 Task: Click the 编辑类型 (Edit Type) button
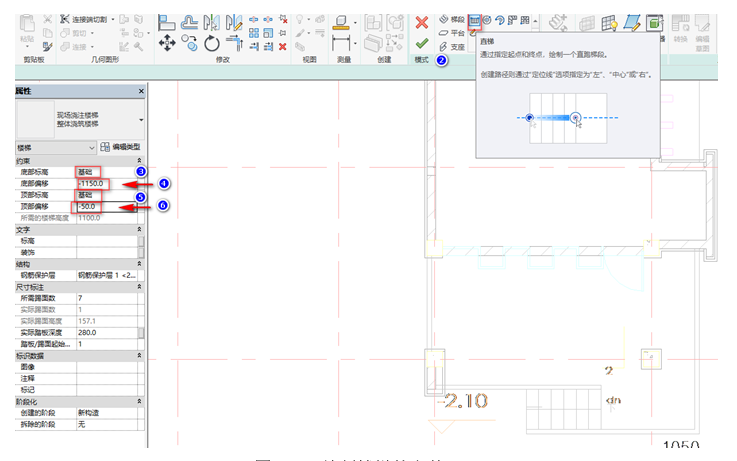[x=119, y=147]
